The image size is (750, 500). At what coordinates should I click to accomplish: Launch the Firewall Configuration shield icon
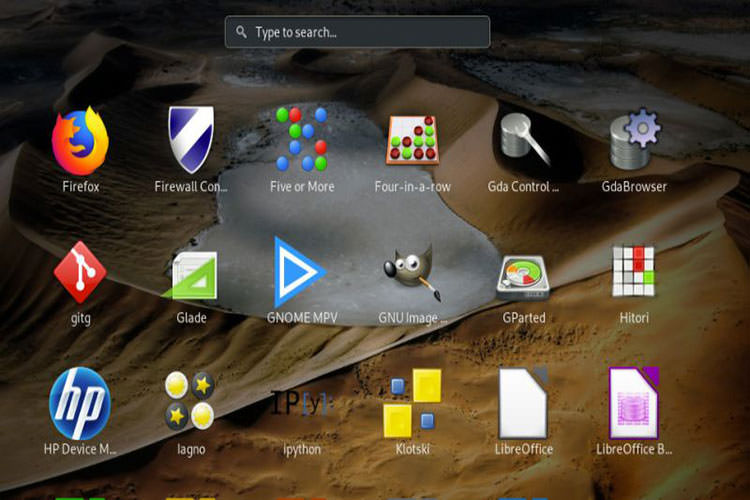190,141
